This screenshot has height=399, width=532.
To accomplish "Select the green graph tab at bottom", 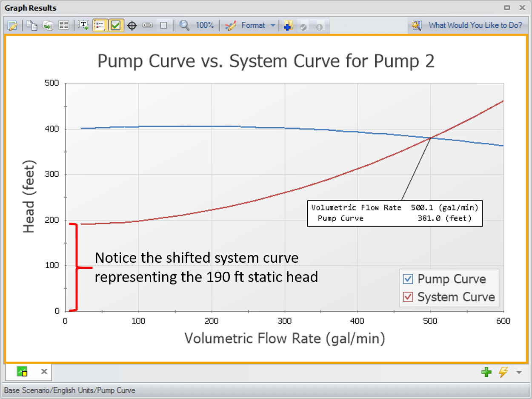I will pos(22,372).
